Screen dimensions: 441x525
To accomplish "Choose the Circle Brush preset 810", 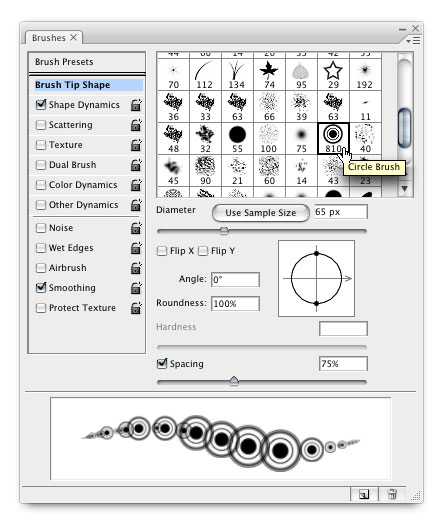I will (333, 139).
